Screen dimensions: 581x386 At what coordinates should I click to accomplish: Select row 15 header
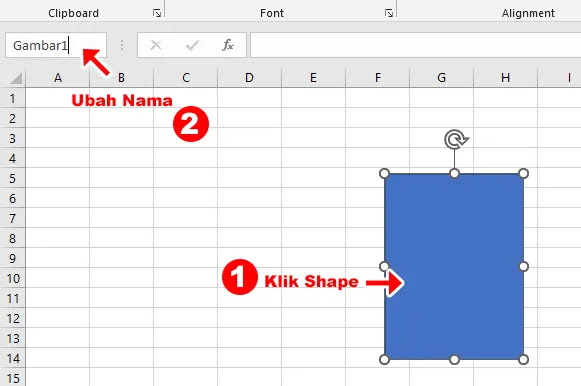click(x=13, y=378)
